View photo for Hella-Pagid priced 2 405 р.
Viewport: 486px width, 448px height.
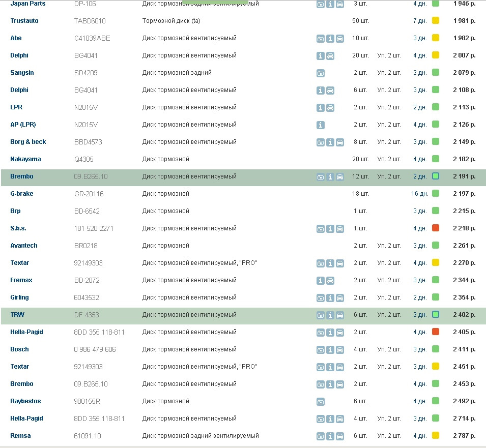321,333
